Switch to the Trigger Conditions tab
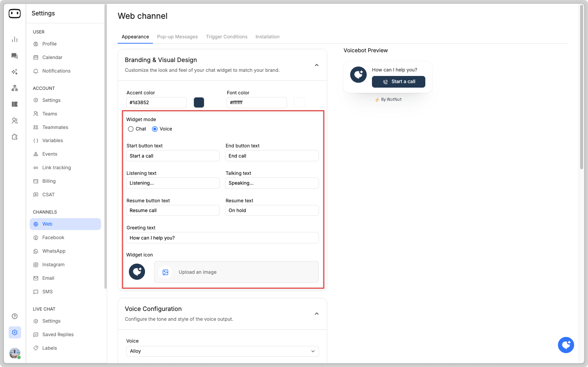 coord(227,37)
